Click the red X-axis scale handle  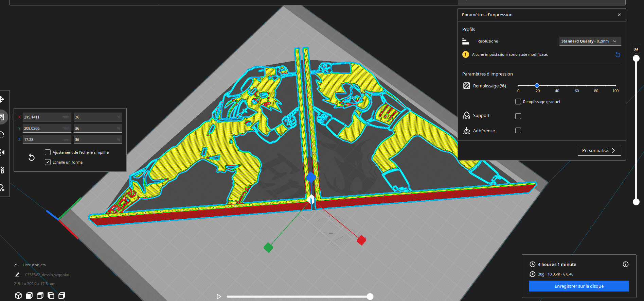coord(361,240)
